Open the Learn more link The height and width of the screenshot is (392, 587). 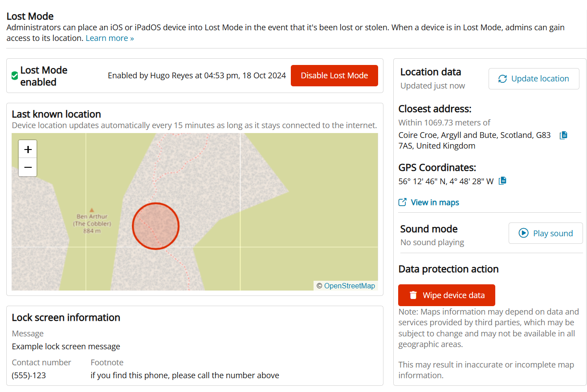coord(110,38)
